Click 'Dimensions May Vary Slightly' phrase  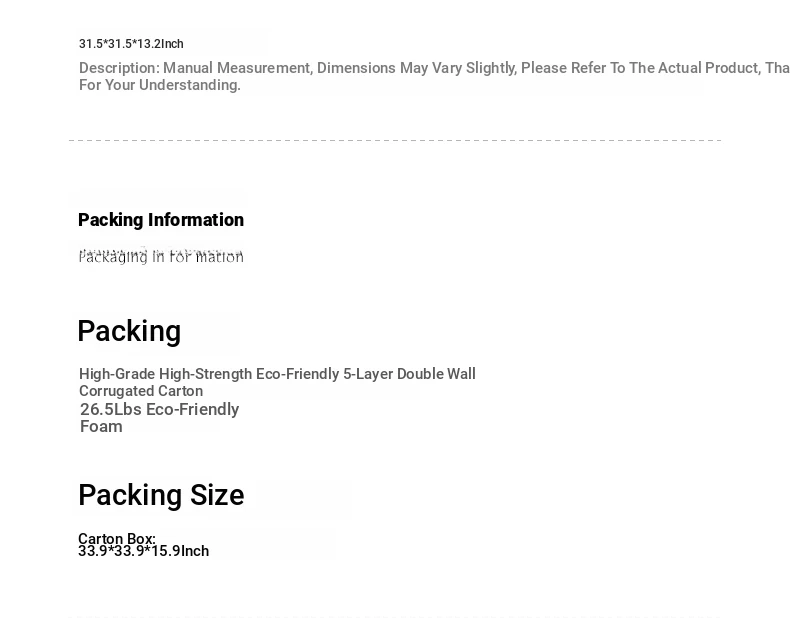417,68
